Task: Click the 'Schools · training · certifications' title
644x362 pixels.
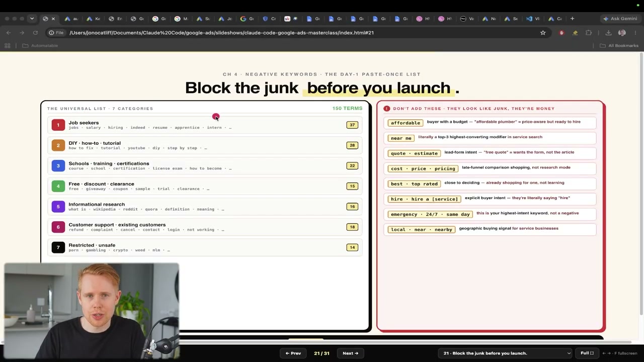Action: (109, 163)
